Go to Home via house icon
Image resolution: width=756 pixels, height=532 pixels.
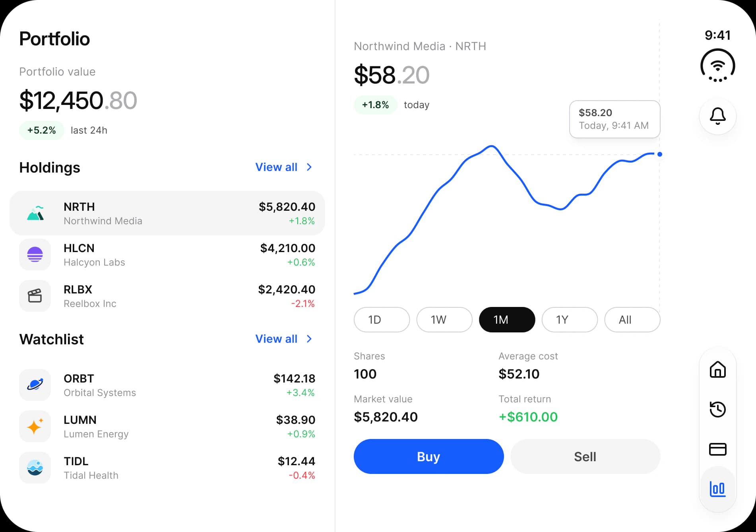(x=717, y=369)
